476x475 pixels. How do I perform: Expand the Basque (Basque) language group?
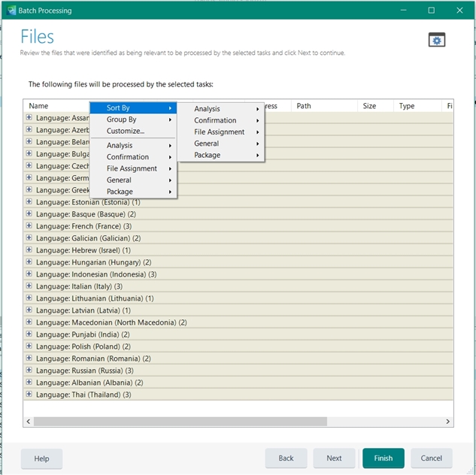pyautogui.click(x=29, y=214)
